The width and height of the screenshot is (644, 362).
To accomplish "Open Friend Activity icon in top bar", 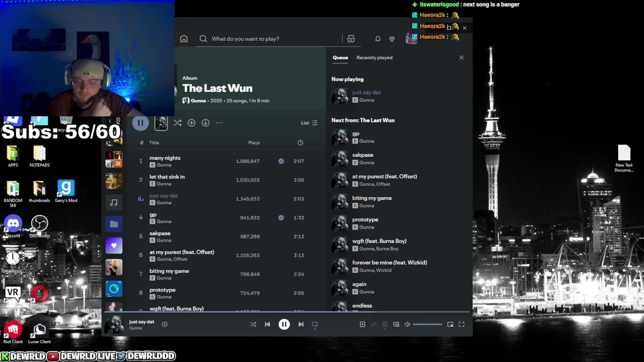I will pos(392,39).
